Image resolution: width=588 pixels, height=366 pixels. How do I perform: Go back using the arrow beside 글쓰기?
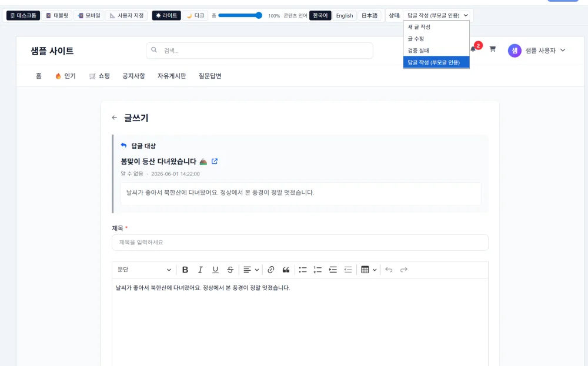pos(115,117)
